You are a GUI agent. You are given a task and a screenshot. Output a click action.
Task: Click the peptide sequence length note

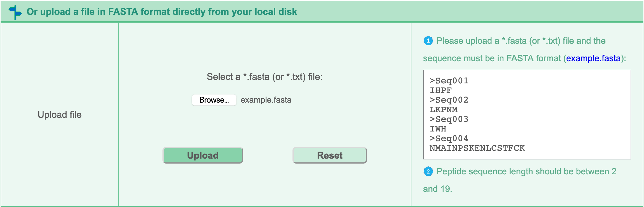tap(520, 180)
